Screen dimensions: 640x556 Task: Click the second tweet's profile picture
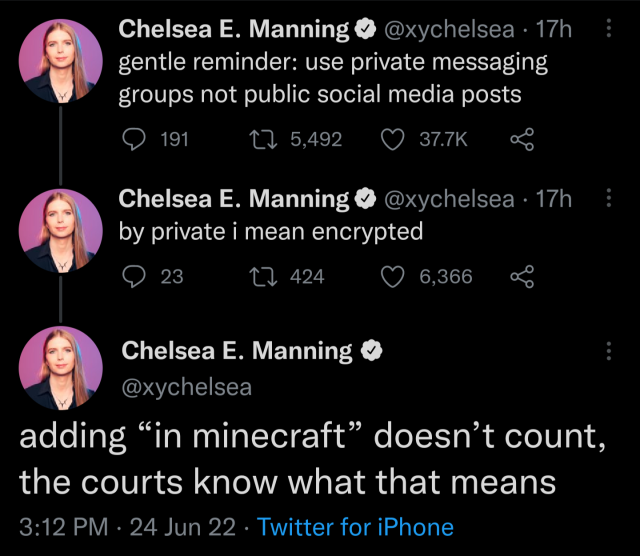pos(61,230)
